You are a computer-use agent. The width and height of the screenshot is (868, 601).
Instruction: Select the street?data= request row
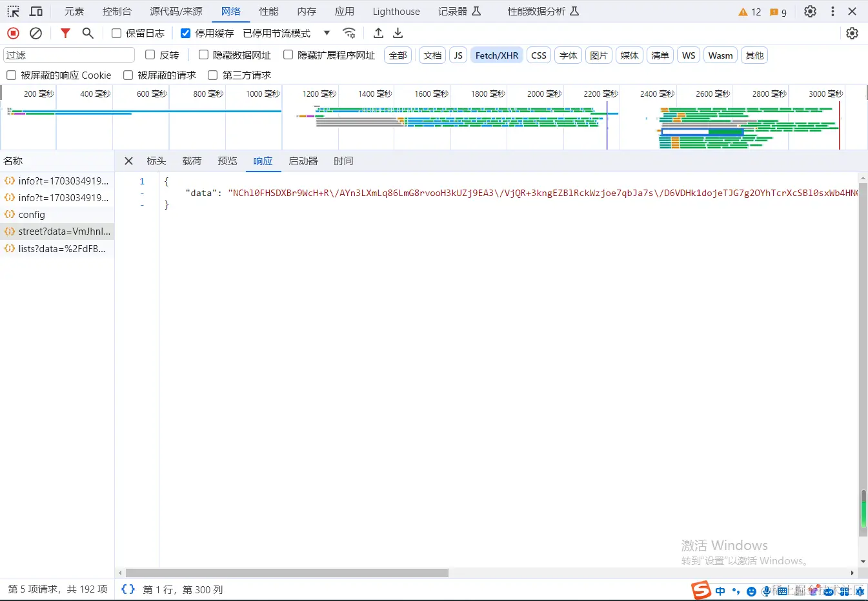click(x=57, y=232)
